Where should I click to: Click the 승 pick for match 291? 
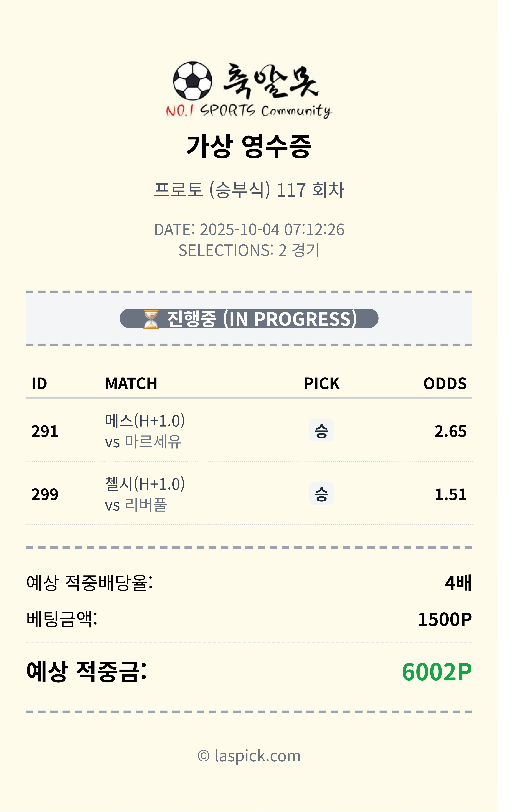[321, 430]
